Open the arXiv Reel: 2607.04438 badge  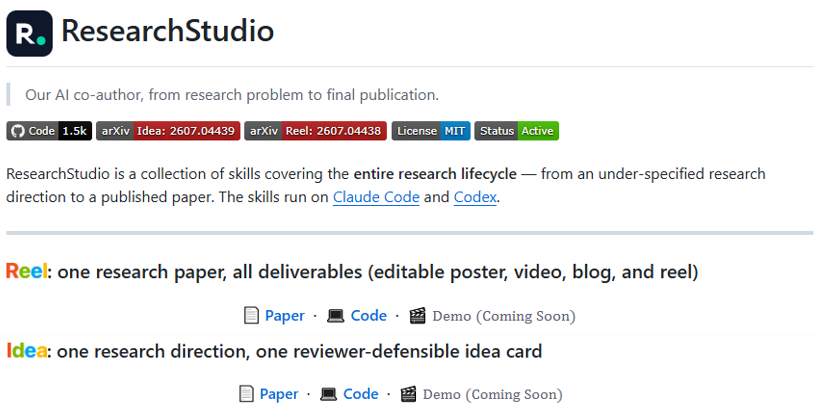pos(315,131)
